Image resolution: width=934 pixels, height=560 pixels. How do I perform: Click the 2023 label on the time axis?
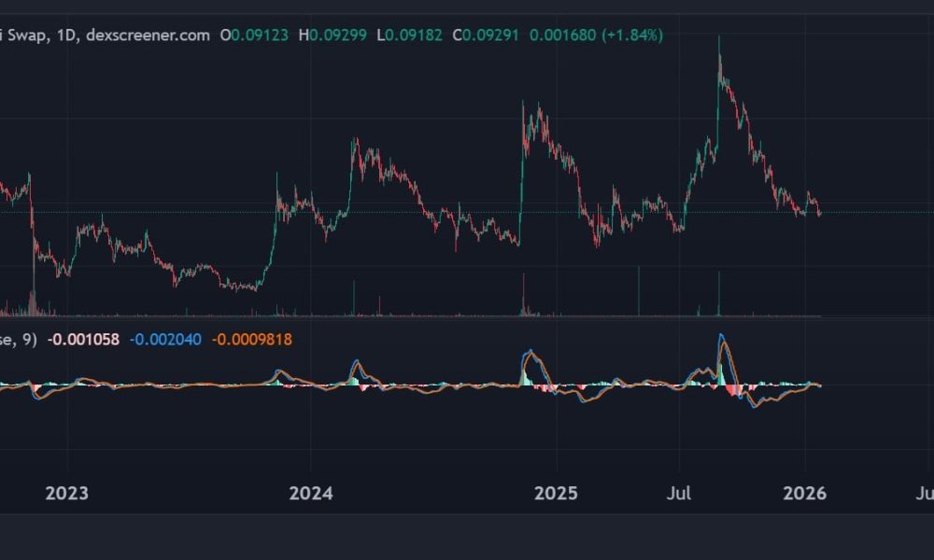(65, 489)
